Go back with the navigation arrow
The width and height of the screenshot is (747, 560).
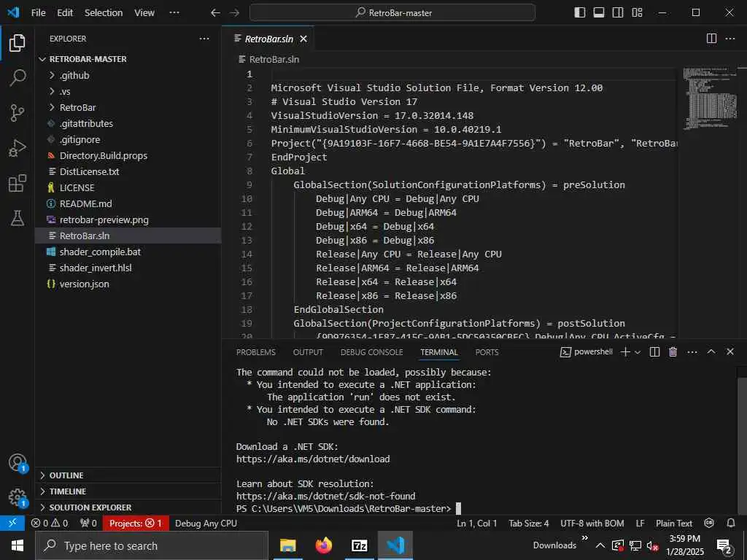pyautogui.click(x=215, y=13)
